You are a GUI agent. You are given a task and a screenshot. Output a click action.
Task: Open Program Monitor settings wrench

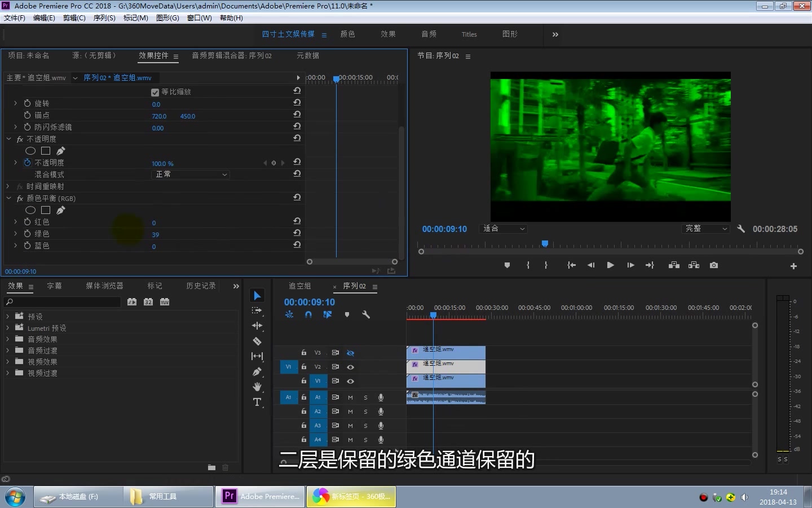point(741,229)
